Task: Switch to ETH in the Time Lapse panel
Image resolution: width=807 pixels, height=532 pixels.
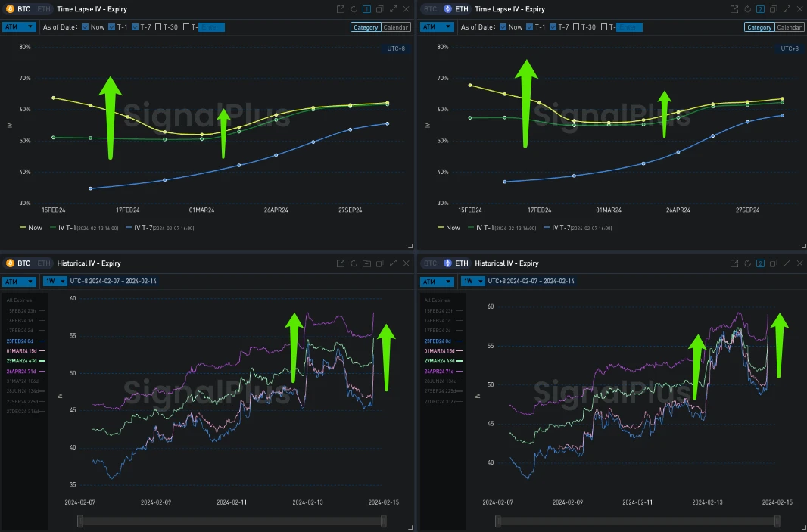Action: 43,9
